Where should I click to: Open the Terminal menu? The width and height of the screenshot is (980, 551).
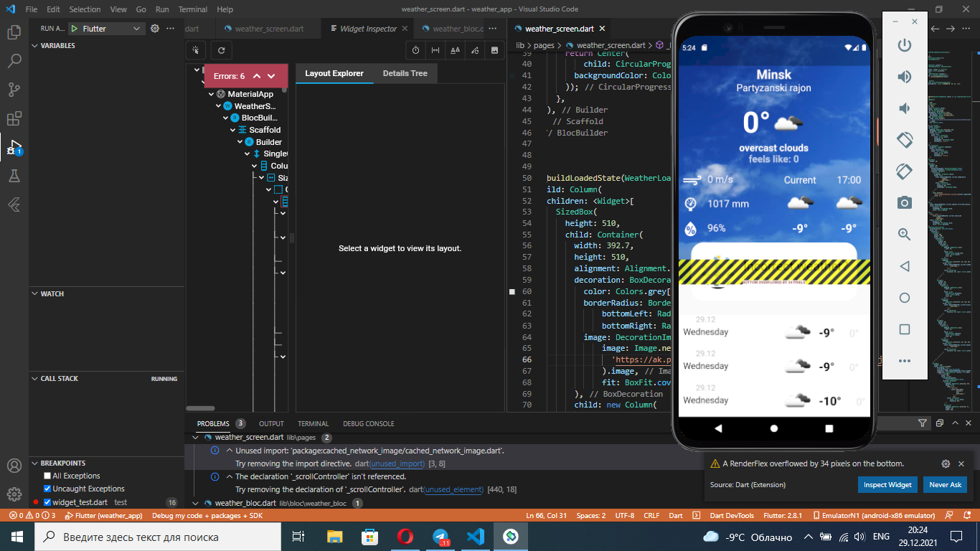point(192,10)
